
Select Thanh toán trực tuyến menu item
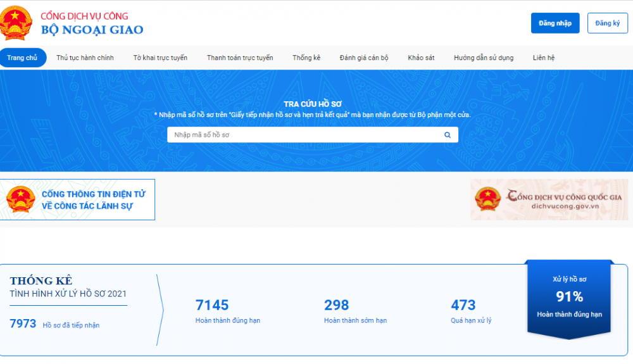point(240,58)
